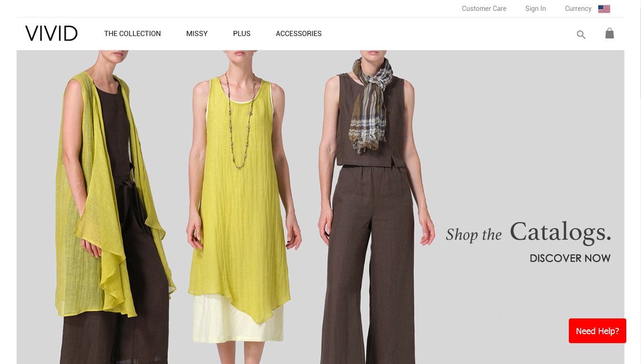The image size is (641, 364).
Task: Browse the ACCESSORIES menu
Action: tap(299, 34)
